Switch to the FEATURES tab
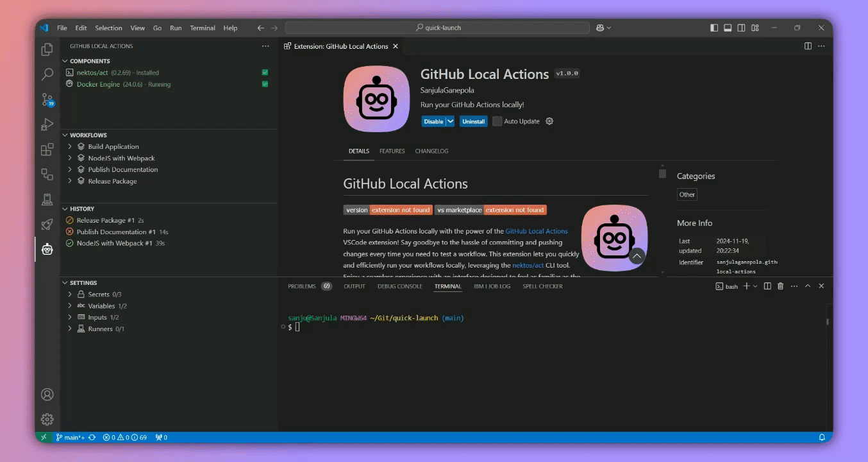Image resolution: width=868 pixels, height=462 pixels. click(392, 151)
